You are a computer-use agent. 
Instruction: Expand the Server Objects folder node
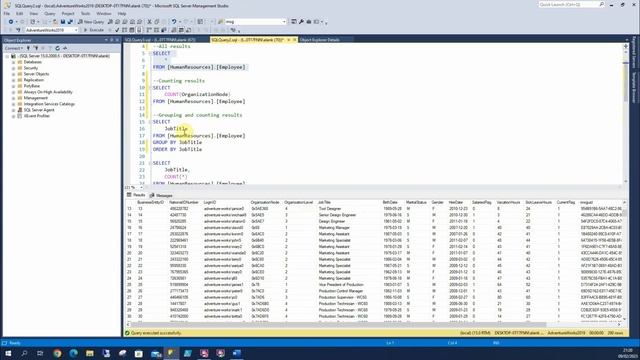tap(13, 74)
